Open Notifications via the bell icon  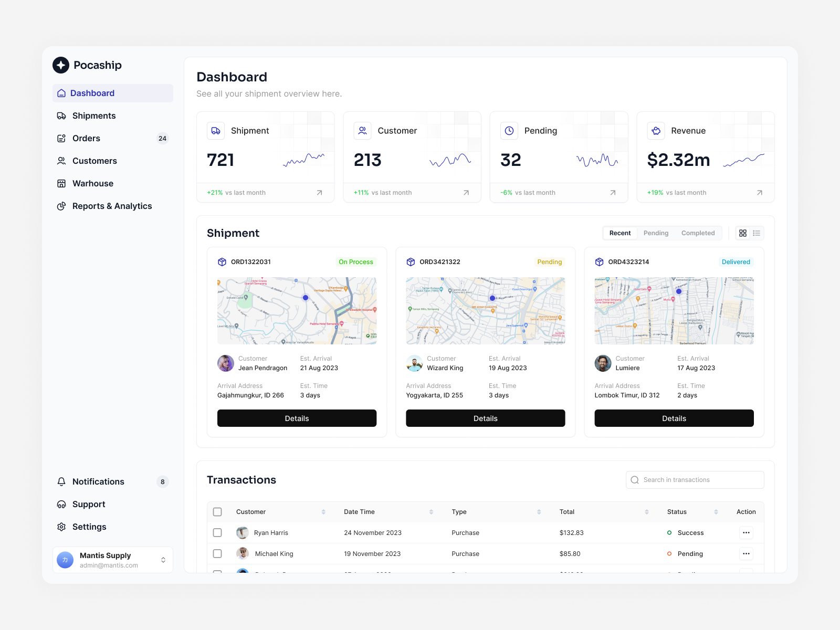(61, 481)
